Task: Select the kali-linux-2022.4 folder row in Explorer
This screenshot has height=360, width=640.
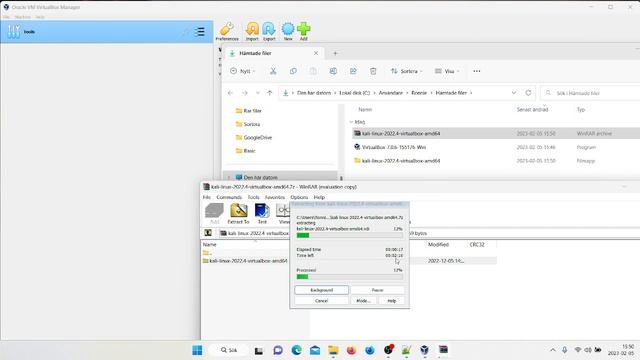Action: coord(496,161)
